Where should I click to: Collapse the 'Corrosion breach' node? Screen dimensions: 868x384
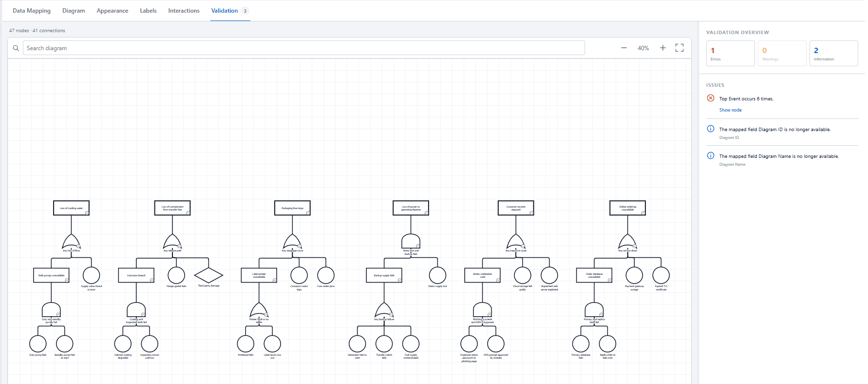point(152,280)
